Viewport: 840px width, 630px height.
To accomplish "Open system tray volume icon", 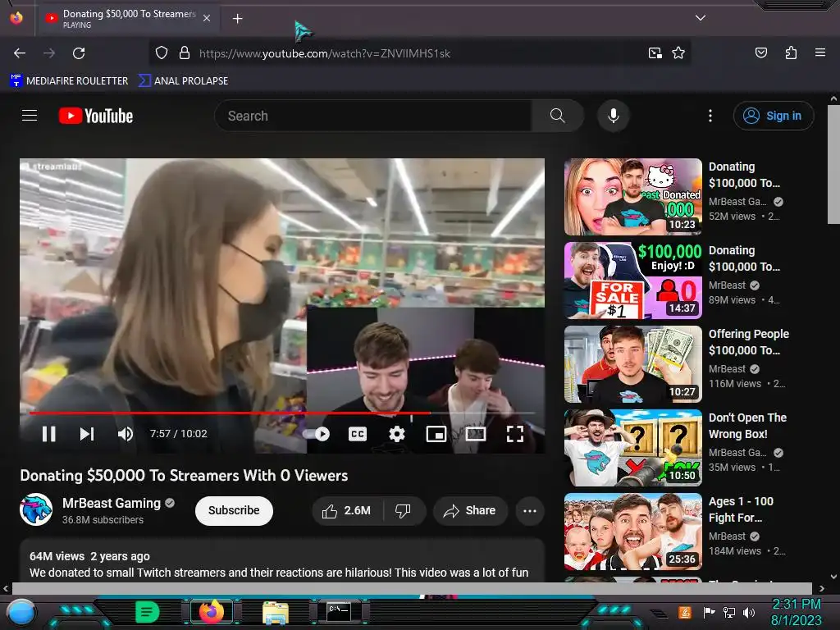I will [748, 612].
